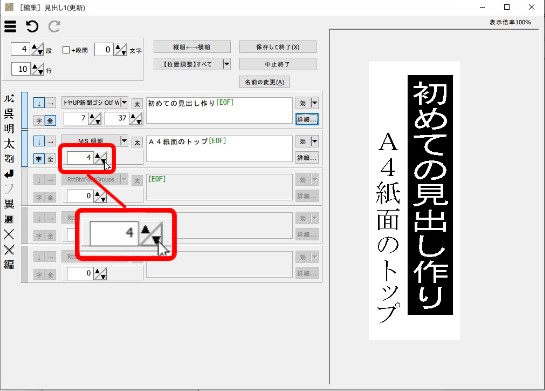Expand the 効 dropdown in second row
The height and width of the screenshot is (391, 545).
[315, 141]
